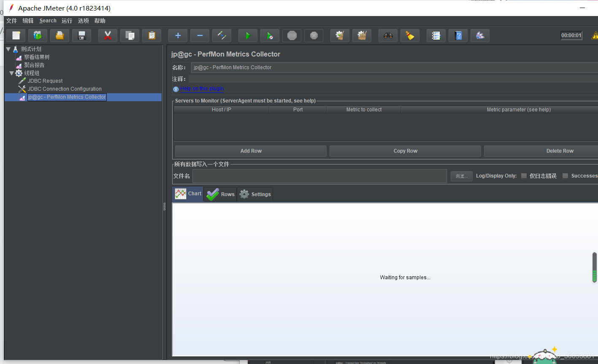598x364 pixels.
Task: Select 察看结果树 in the tree
Action: pos(37,57)
